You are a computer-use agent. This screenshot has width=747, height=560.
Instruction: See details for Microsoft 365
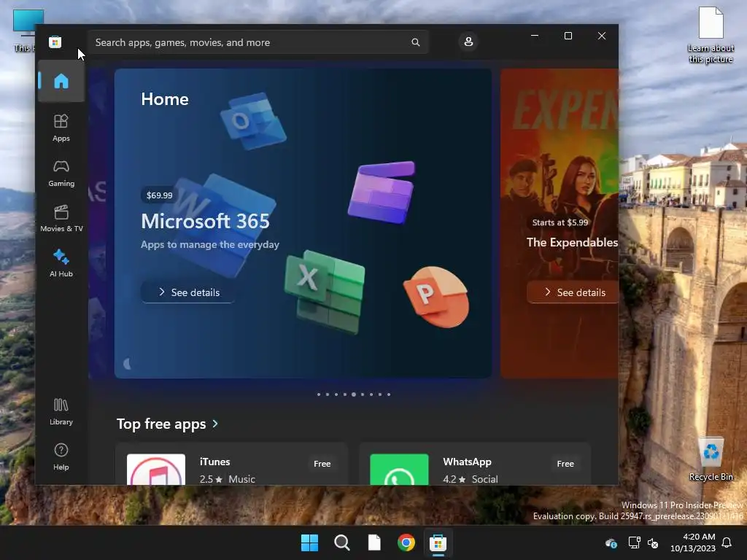click(x=188, y=292)
